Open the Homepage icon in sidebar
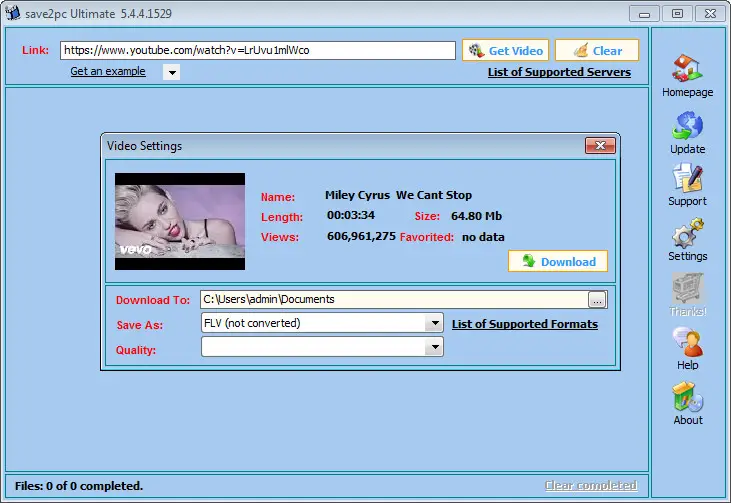This screenshot has width=731, height=503. (x=687, y=69)
